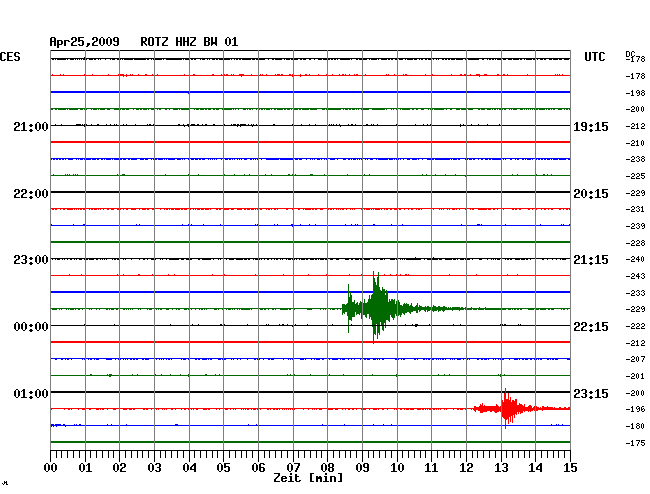Click minute tick label 05 on axis
This screenshot has width=650, height=494.
point(223,468)
